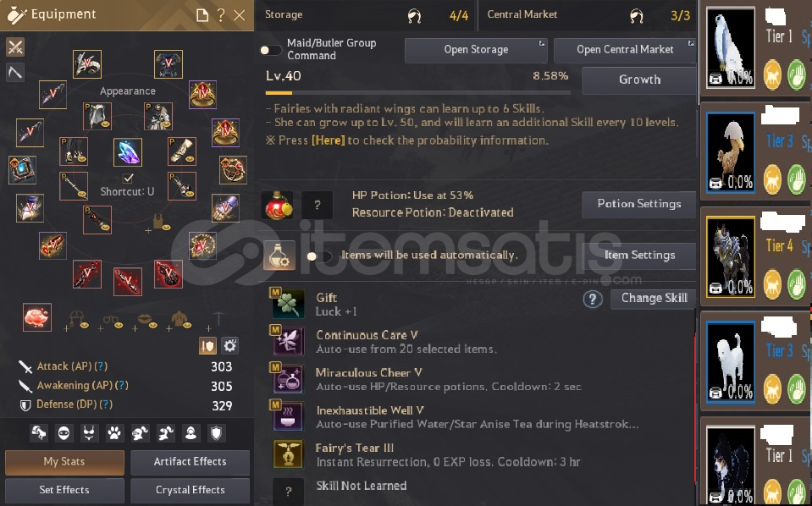Click the Fairy's Tear III skill icon
Viewport: 812px width, 506px height.
pos(289,454)
